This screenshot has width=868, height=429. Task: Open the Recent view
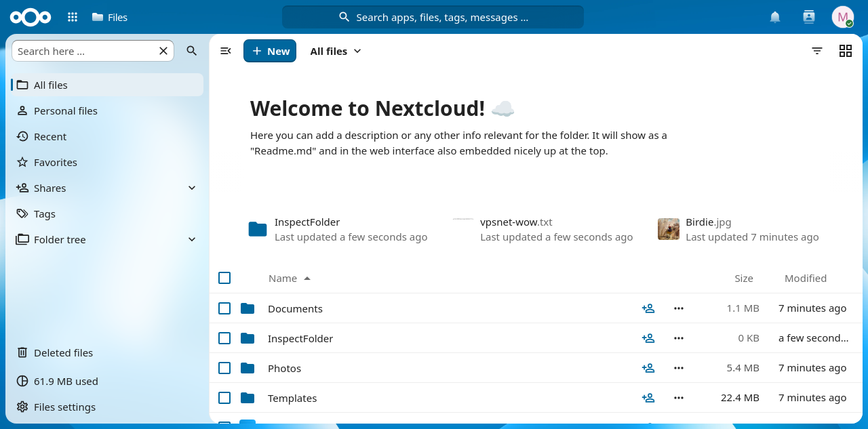pos(107,136)
